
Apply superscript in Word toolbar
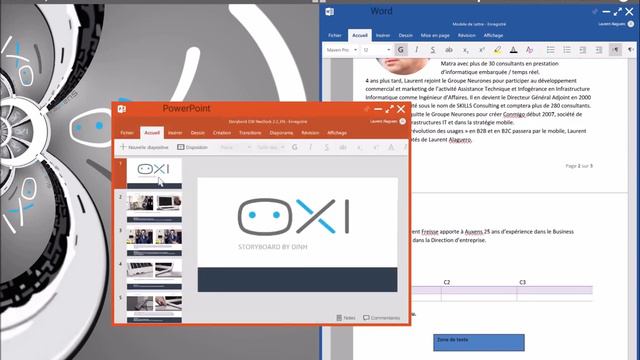coord(482,50)
